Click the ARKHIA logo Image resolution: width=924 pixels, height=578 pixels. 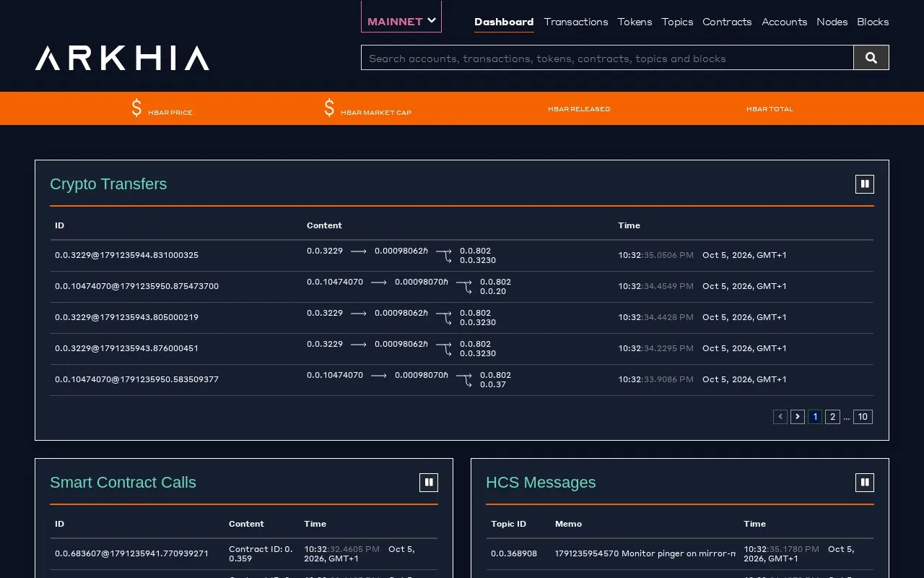click(122, 58)
